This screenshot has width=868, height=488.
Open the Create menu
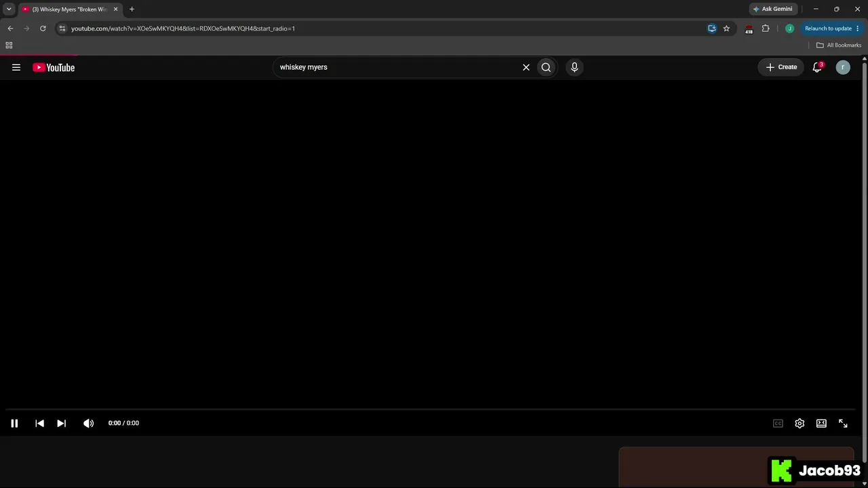tap(781, 67)
